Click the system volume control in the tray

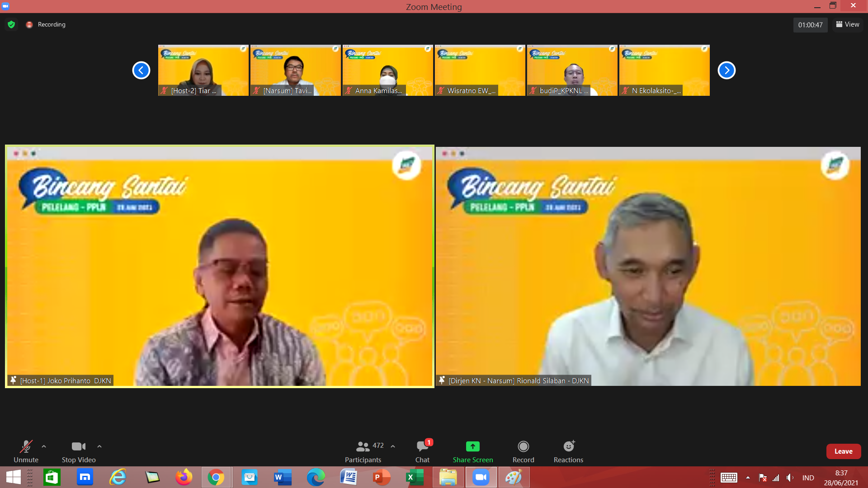tap(790, 478)
